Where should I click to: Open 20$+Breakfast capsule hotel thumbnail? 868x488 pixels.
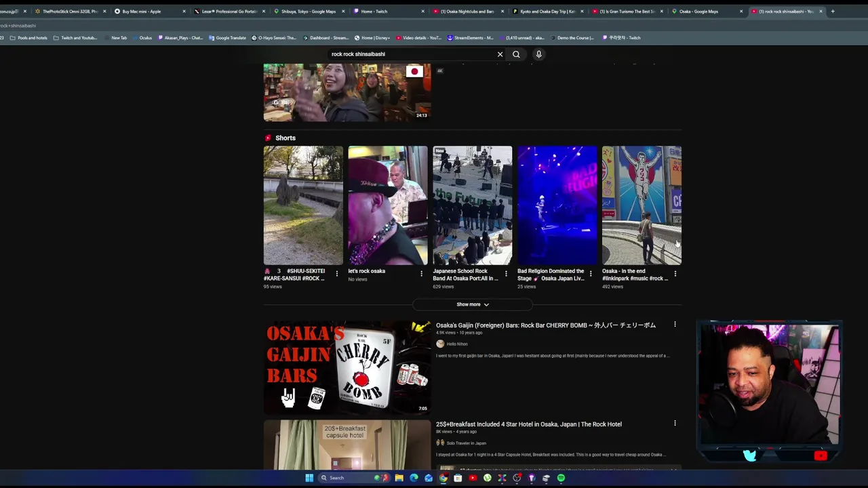(x=347, y=445)
